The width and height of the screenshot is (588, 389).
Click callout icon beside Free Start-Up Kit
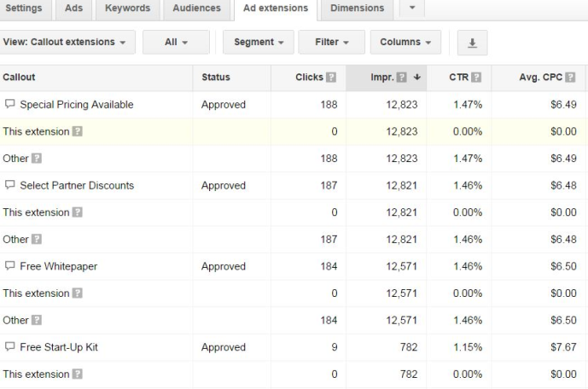(9, 346)
